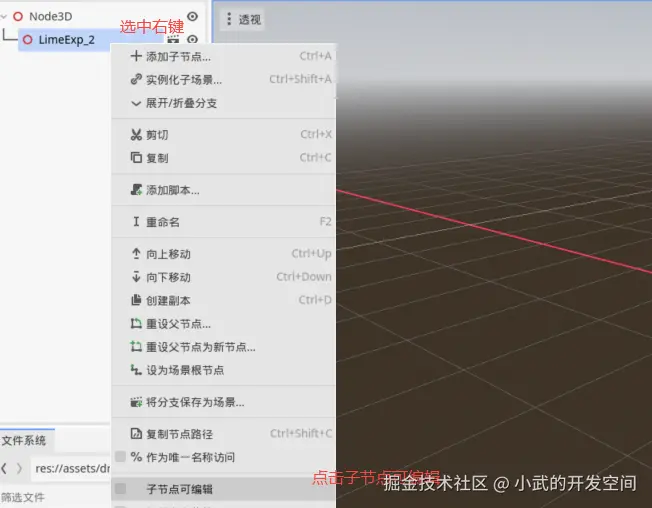Click the chevron icon beside 展开/折叠分支
The width and height of the screenshot is (652, 508).
coord(136,103)
